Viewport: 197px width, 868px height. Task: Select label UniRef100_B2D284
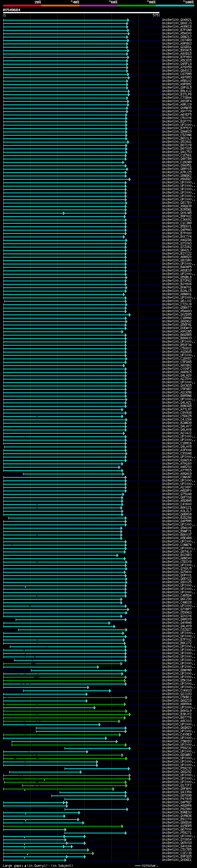pos(177,518)
